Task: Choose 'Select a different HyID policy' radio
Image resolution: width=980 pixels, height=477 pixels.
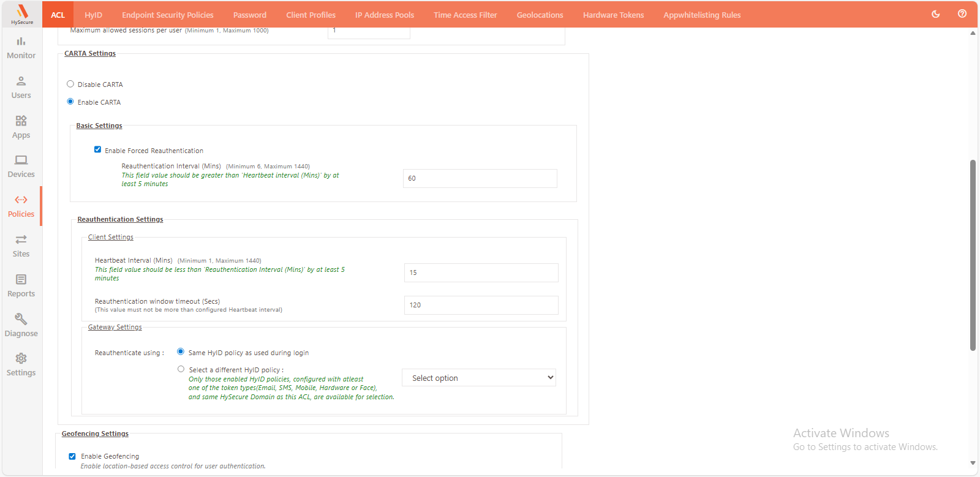Action: (x=181, y=369)
